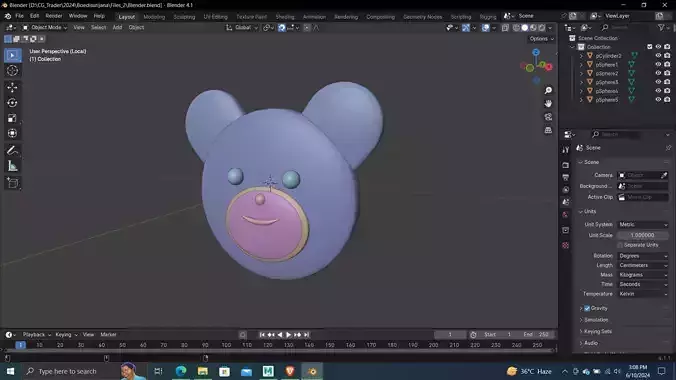Open the Render menu
676x380 pixels.
pyautogui.click(x=54, y=16)
